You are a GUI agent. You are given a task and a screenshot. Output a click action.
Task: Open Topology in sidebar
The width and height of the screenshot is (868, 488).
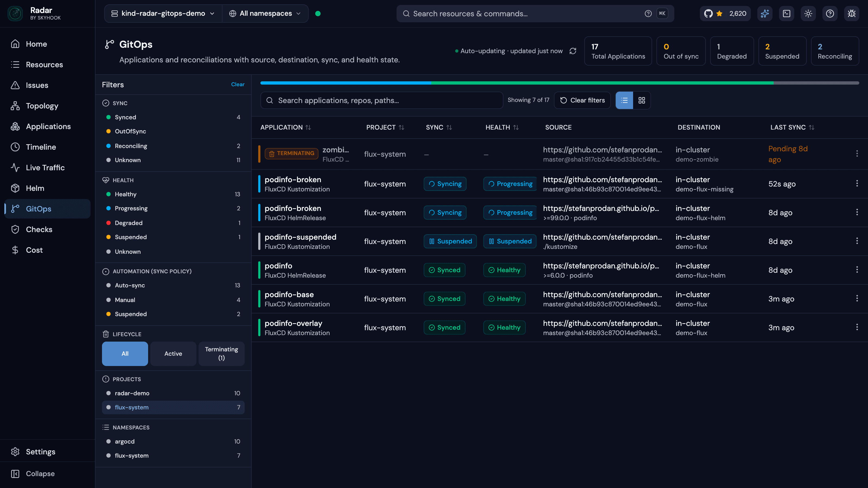47,106
